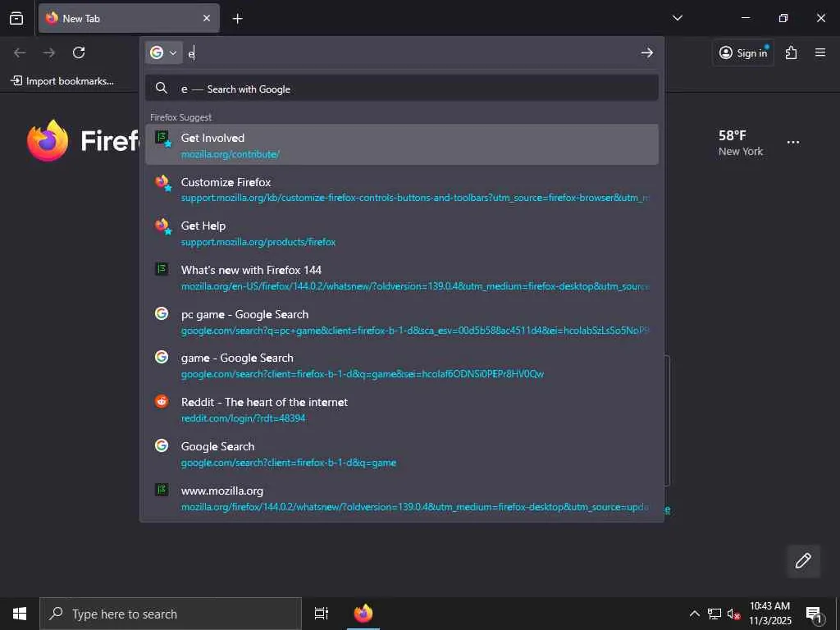Open the taskbar clock showing 10:43 AM
Screen dimensions: 840x630
tap(769, 614)
